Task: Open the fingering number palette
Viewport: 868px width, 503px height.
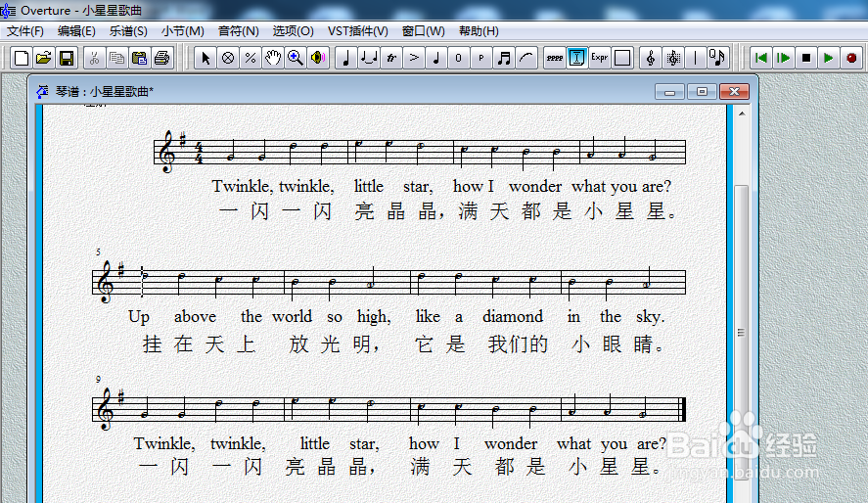Action: point(459,58)
